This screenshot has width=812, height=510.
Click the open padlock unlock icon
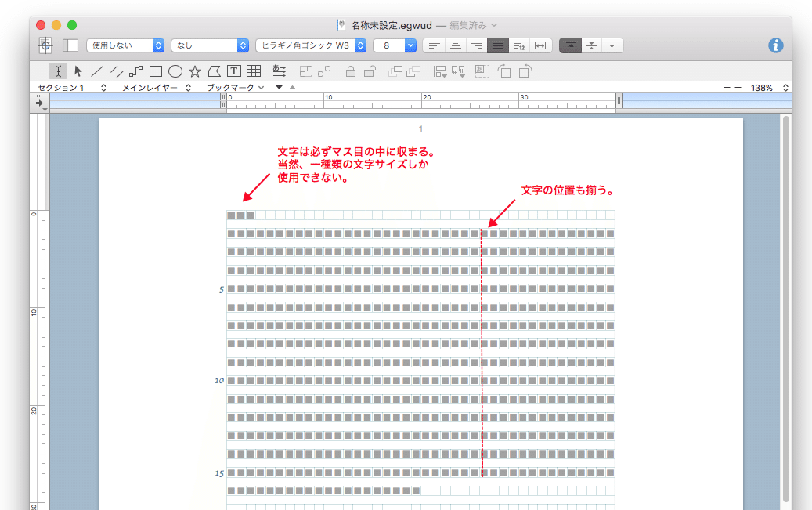coord(370,71)
